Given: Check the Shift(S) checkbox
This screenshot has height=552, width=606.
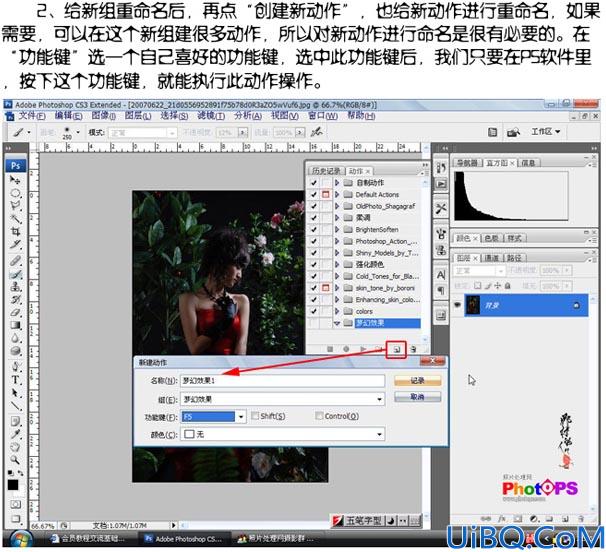Looking at the screenshot, I should click(x=255, y=416).
